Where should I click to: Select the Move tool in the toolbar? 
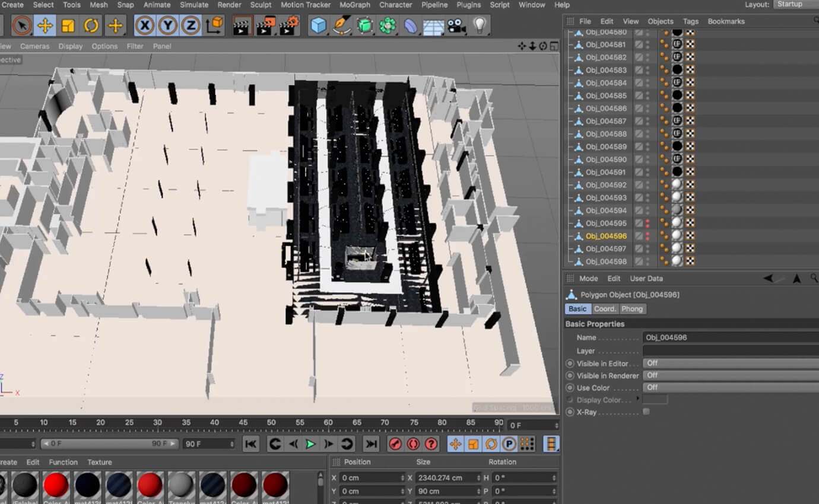click(45, 25)
